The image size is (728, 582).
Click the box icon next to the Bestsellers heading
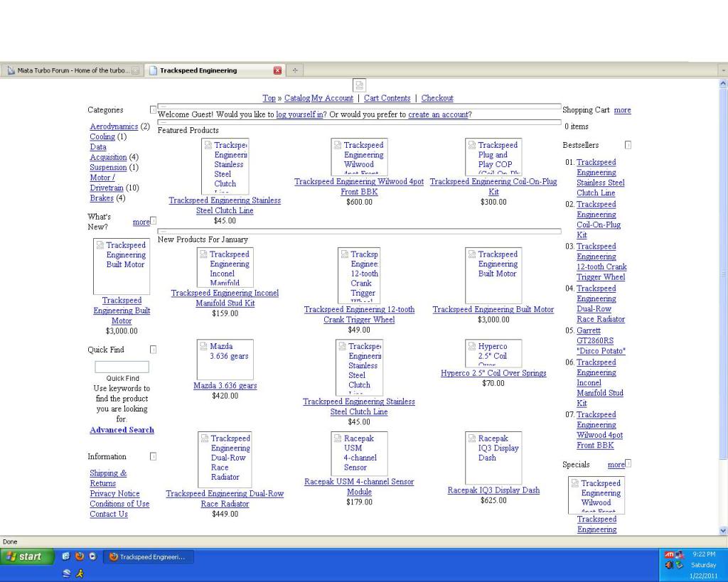click(628, 144)
